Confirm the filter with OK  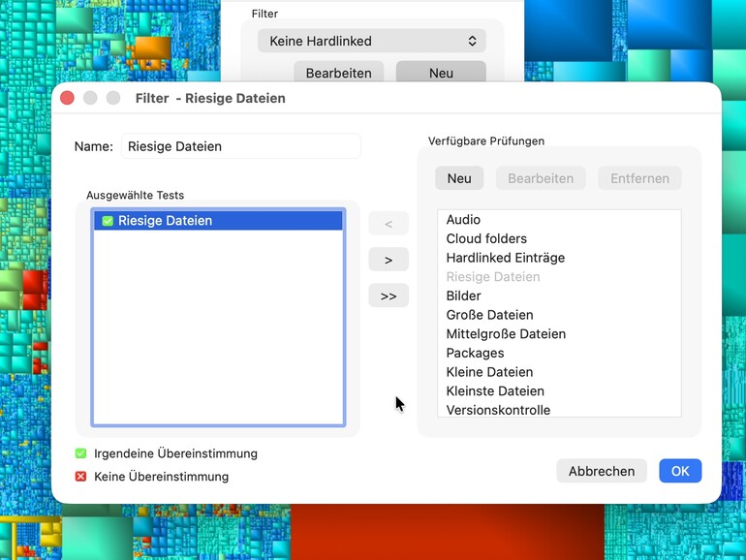[x=680, y=471]
